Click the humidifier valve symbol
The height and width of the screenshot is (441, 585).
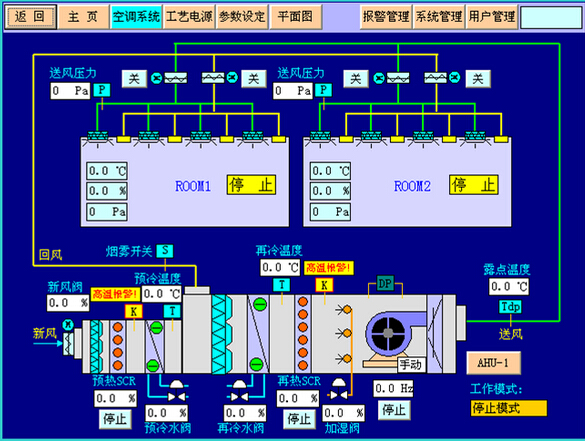[x=339, y=389]
